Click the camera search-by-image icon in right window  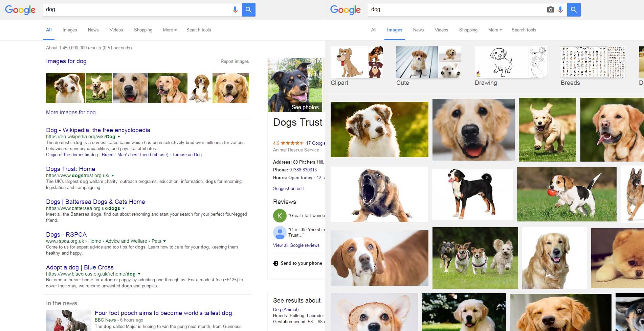point(551,10)
